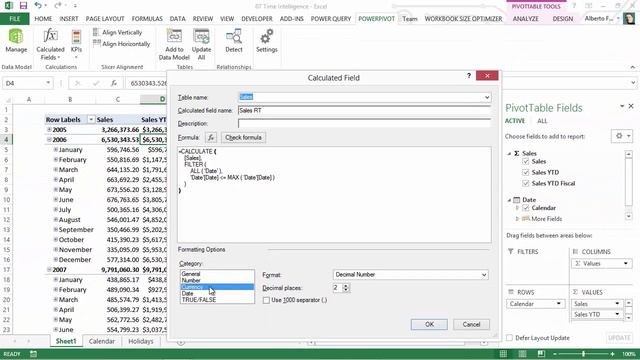Click zoom out minus icon
This screenshot has width=640, height=360.
coord(555,354)
